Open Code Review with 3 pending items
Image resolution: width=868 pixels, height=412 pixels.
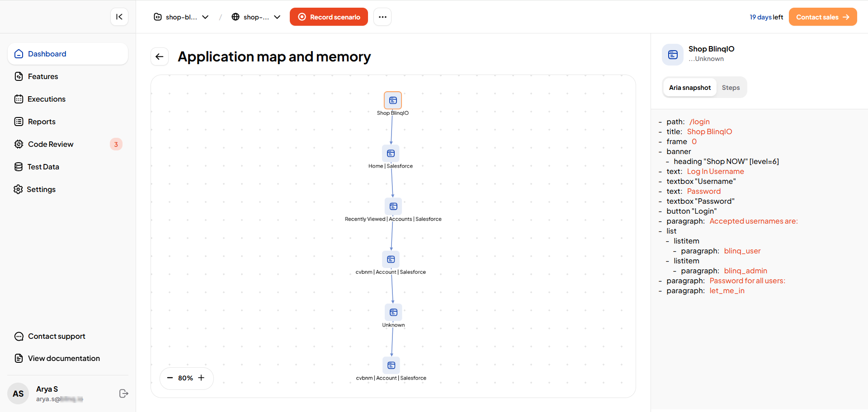[50, 144]
